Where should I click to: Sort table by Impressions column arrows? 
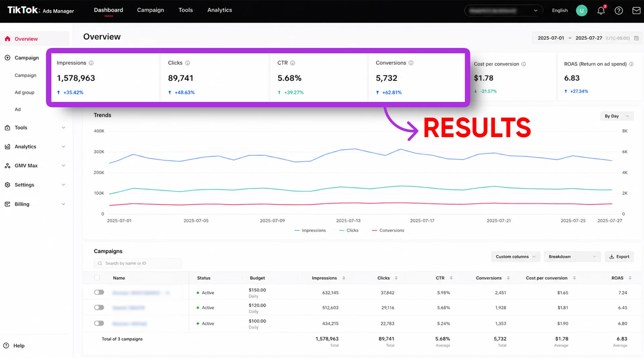pos(344,278)
